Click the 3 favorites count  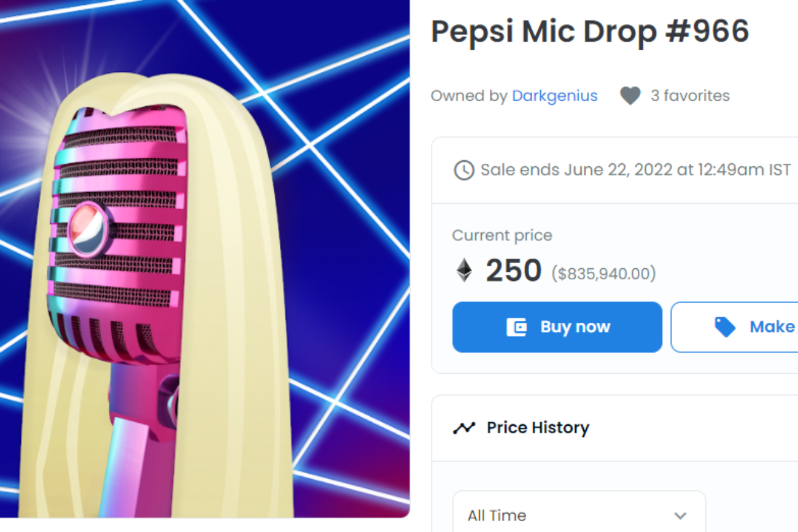pos(690,96)
